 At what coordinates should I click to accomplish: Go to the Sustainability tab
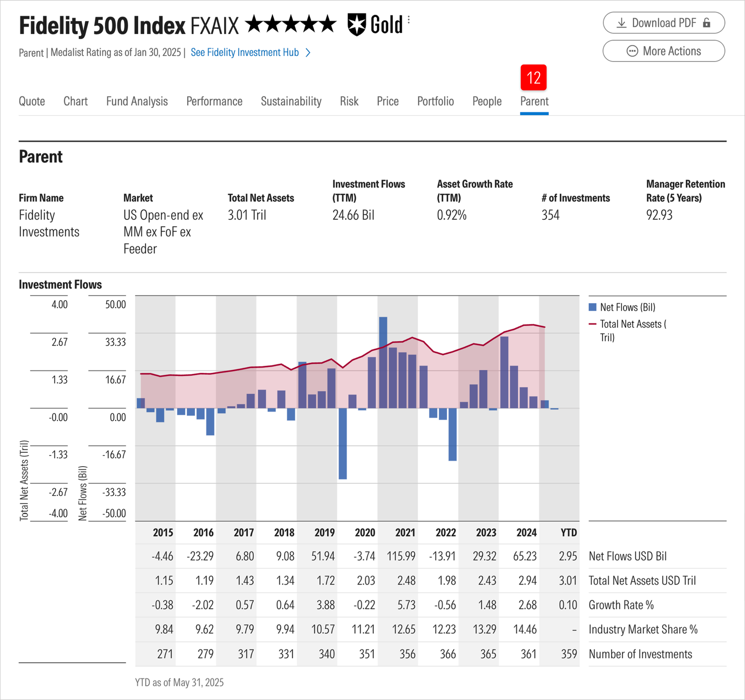(291, 101)
